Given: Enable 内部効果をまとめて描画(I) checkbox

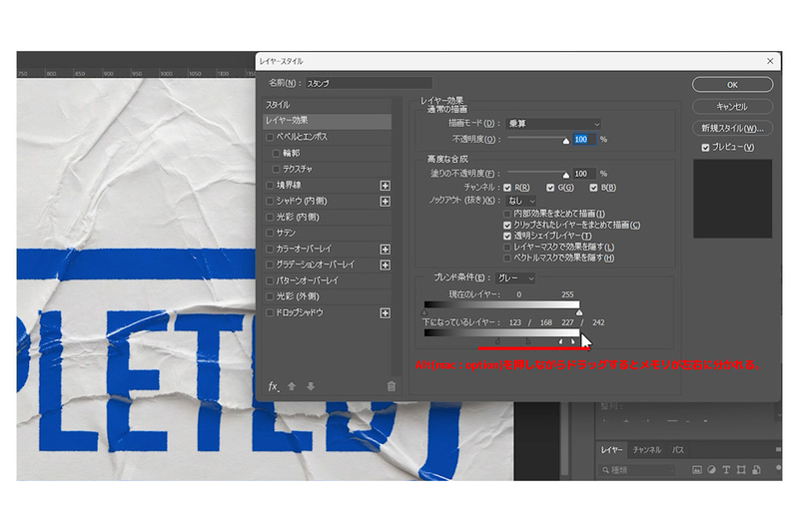Looking at the screenshot, I should 507,214.
